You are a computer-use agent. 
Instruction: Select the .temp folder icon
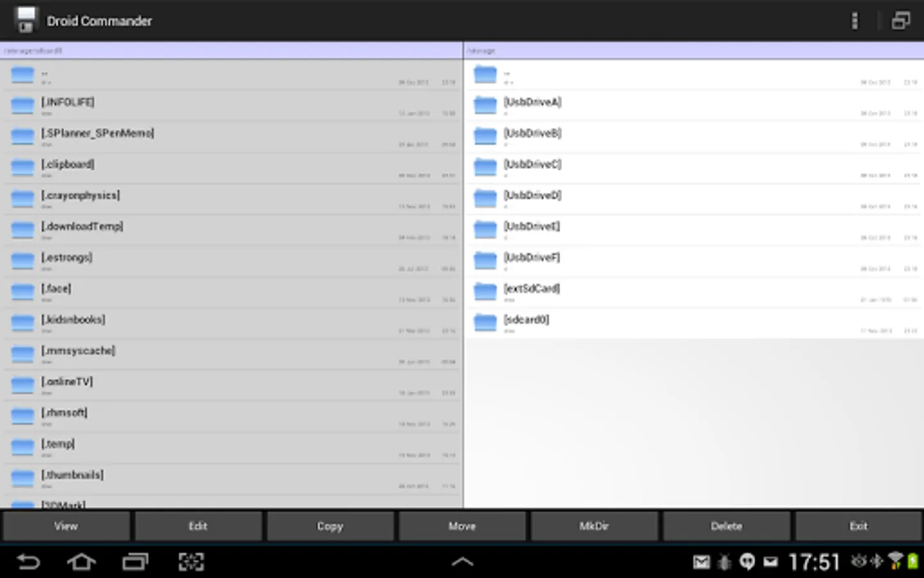tap(22, 447)
